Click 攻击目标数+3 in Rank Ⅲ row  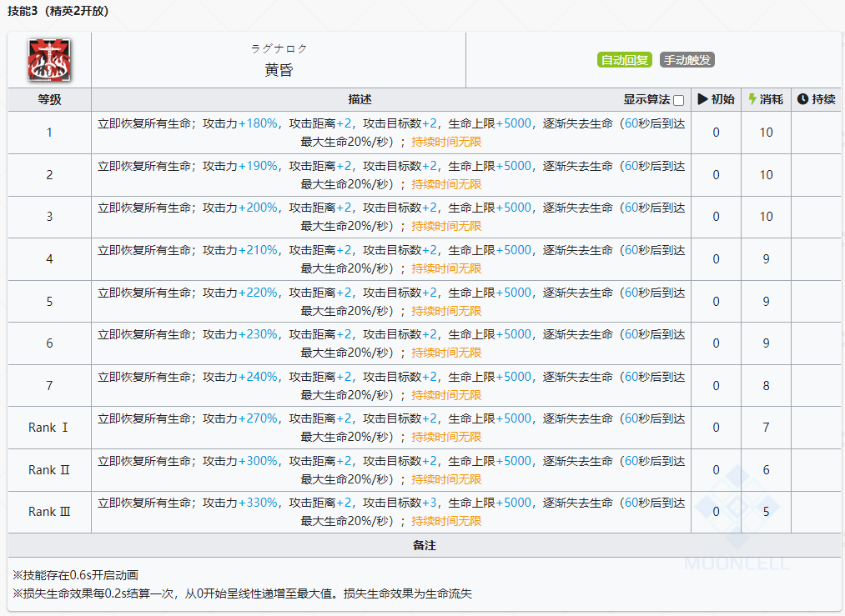click(400, 503)
